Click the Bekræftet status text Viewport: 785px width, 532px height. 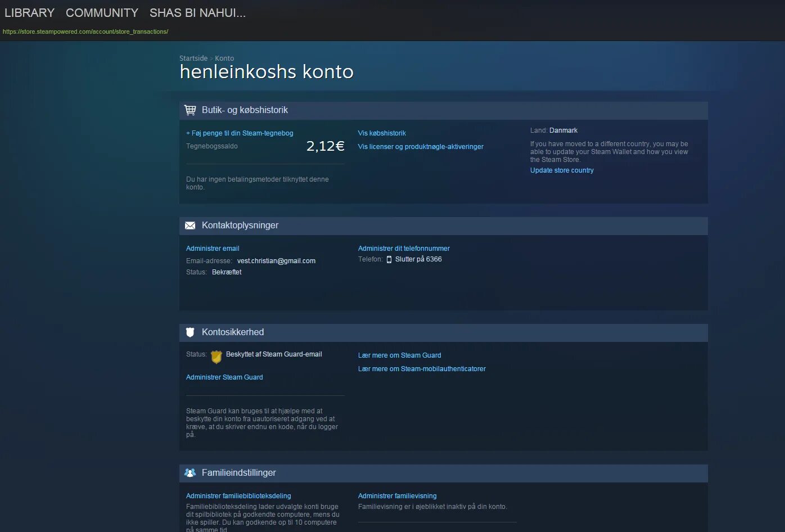click(227, 272)
